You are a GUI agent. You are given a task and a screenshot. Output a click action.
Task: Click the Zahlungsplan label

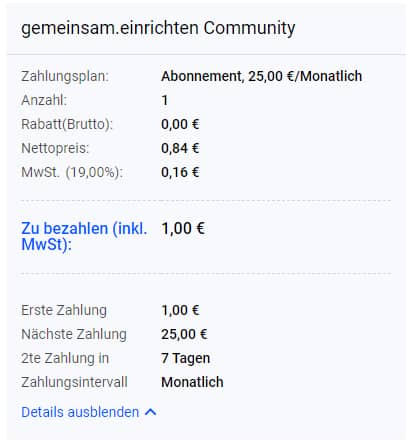point(65,76)
